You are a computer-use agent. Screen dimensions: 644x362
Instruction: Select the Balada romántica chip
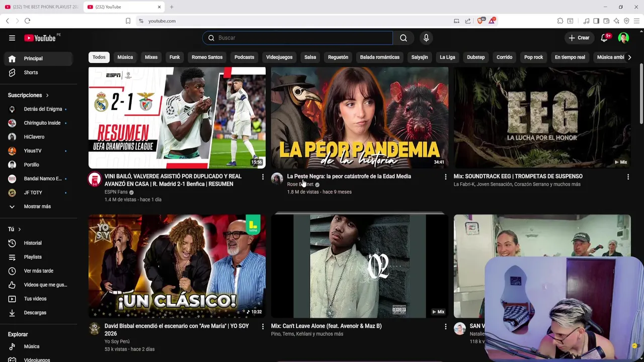(380, 57)
